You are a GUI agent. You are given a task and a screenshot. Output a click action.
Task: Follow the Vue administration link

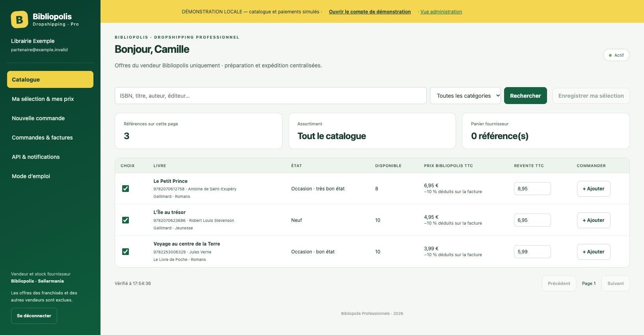pyautogui.click(x=441, y=12)
